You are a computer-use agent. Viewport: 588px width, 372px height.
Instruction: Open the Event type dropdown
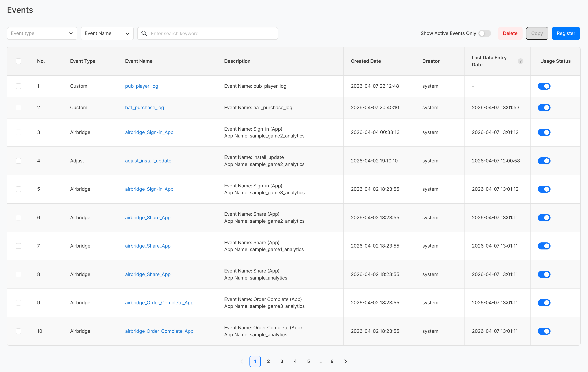pos(42,33)
